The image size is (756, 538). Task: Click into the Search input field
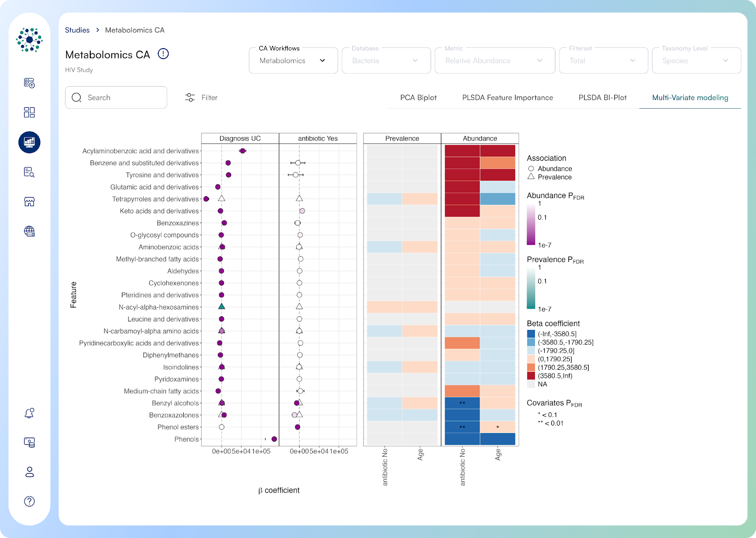(x=116, y=97)
